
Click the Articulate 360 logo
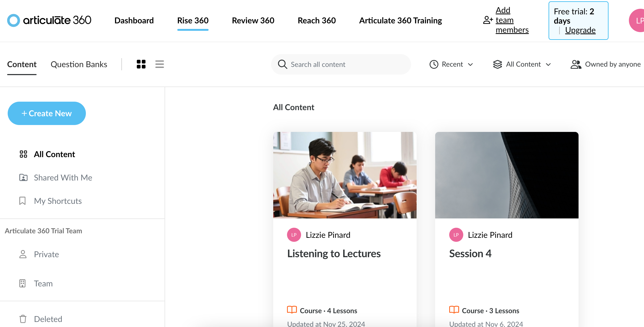pyautogui.click(x=49, y=20)
